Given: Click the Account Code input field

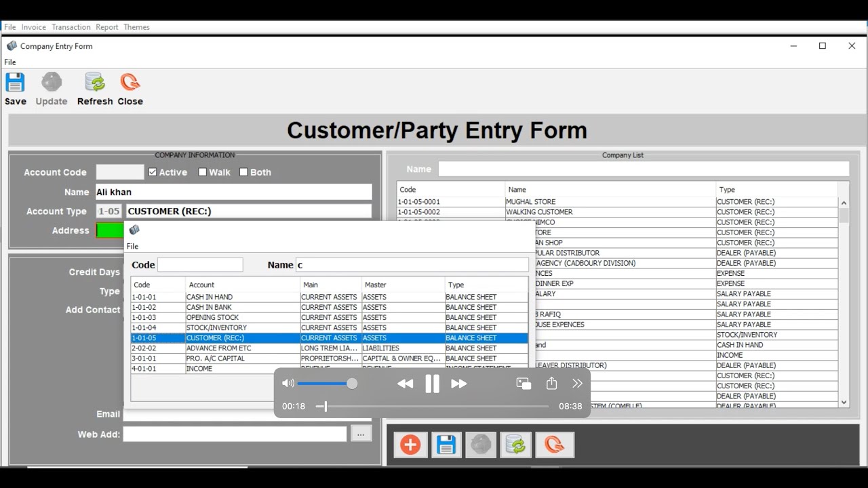Looking at the screenshot, I should click(120, 172).
